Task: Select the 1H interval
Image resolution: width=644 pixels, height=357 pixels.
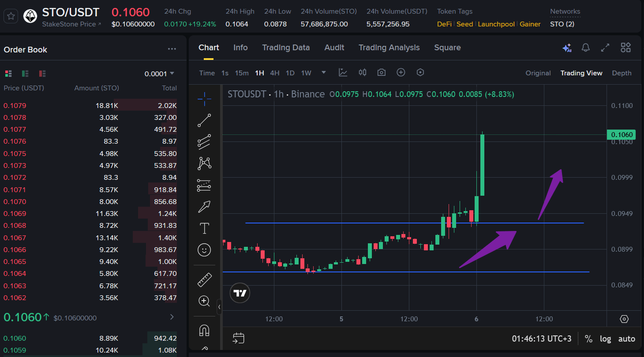Action: click(x=259, y=73)
